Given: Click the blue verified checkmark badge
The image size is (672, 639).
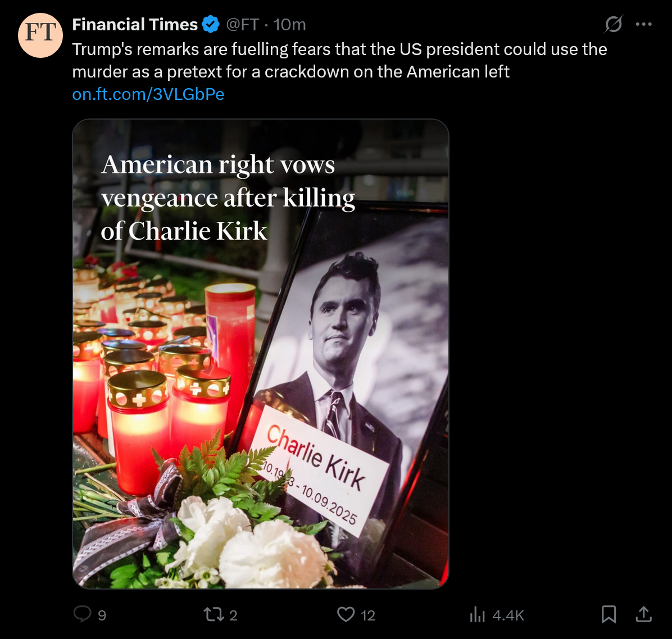Looking at the screenshot, I should pos(211,25).
